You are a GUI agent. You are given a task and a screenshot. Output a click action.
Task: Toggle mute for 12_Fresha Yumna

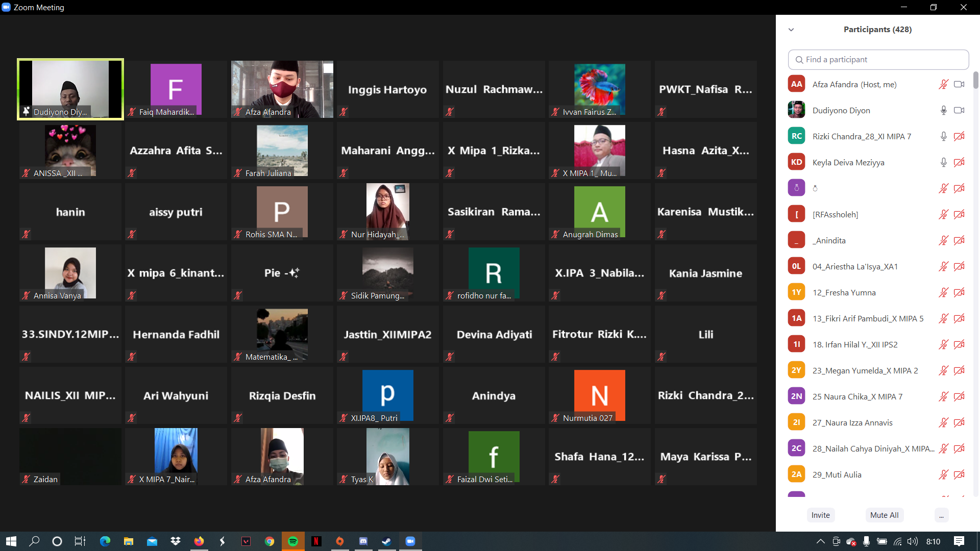click(943, 292)
